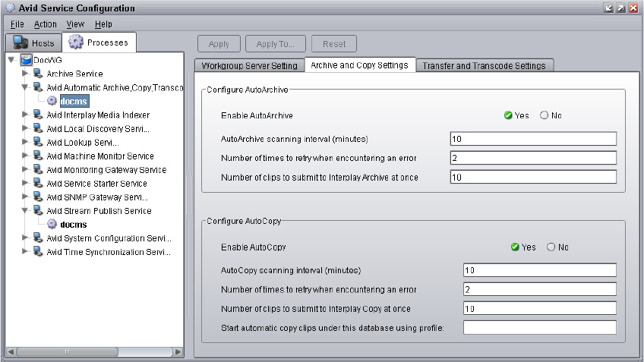Open the View menu
The image size is (644, 362).
(75, 24)
